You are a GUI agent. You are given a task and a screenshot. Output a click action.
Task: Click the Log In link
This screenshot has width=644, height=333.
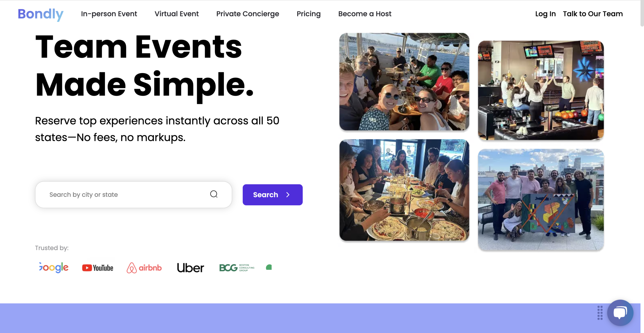click(x=545, y=14)
